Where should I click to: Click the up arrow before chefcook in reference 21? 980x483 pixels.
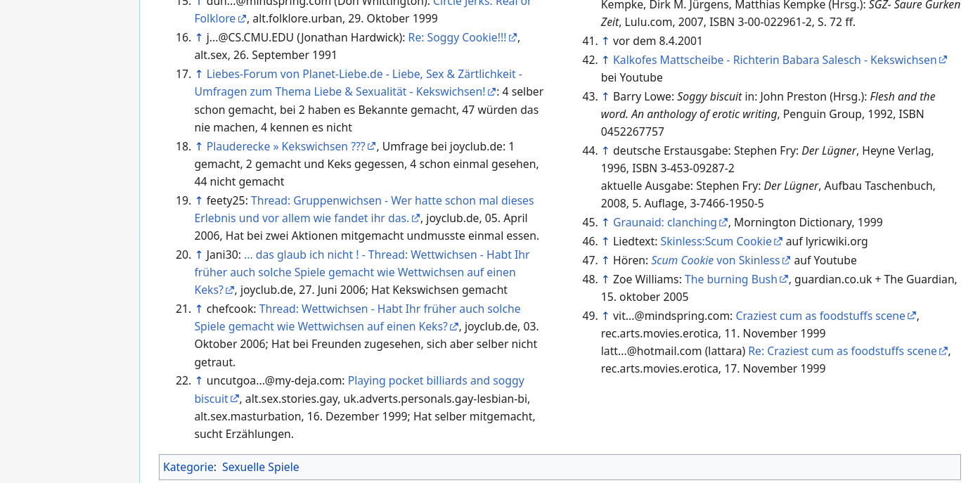pos(199,309)
